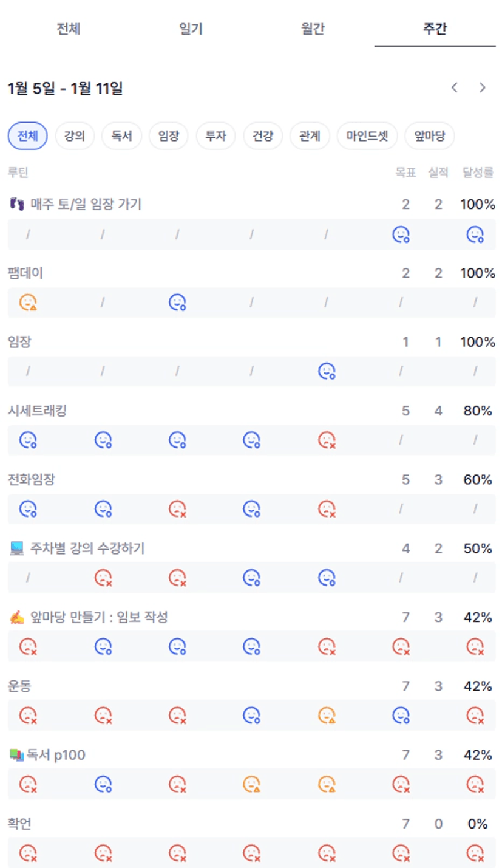Click the orange face icon in 운동 row
The width and height of the screenshot is (502, 868).
pyautogui.click(x=327, y=716)
